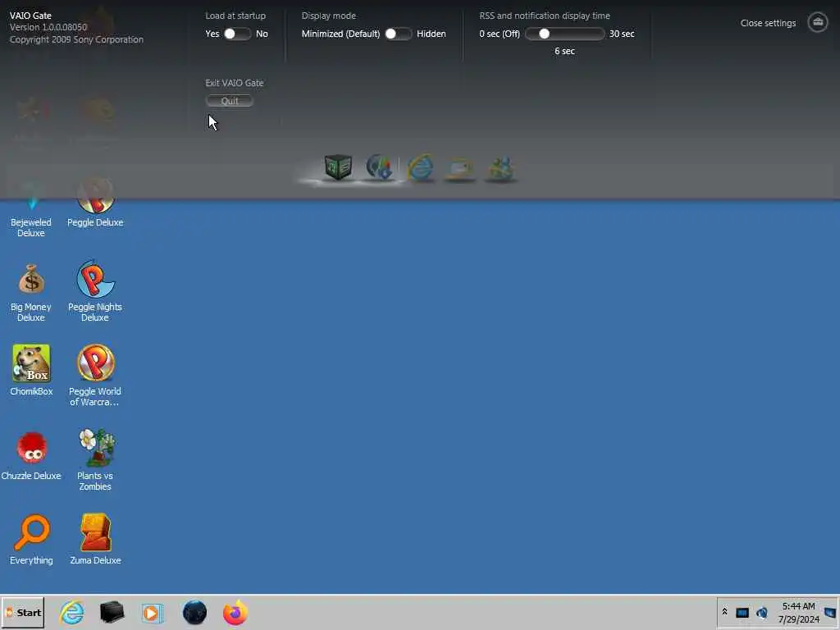Open the Messenger people icon in VAIO Gate dock
Image resolution: width=840 pixels, height=630 pixels.
pyautogui.click(x=500, y=169)
